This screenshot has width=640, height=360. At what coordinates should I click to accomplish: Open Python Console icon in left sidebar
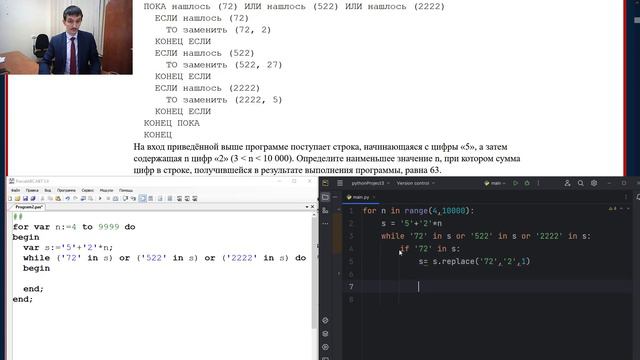pyautogui.click(x=325, y=347)
